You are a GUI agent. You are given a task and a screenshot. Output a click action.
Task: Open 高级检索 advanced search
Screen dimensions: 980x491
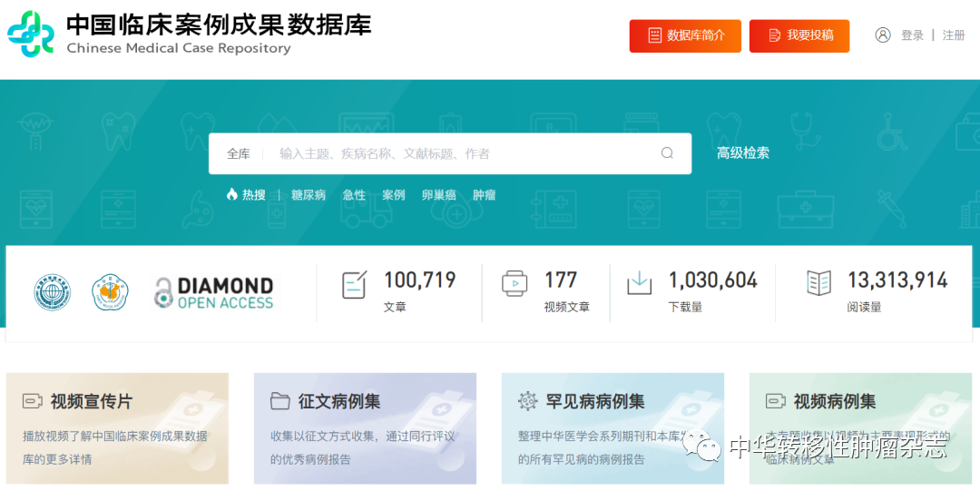(743, 153)
